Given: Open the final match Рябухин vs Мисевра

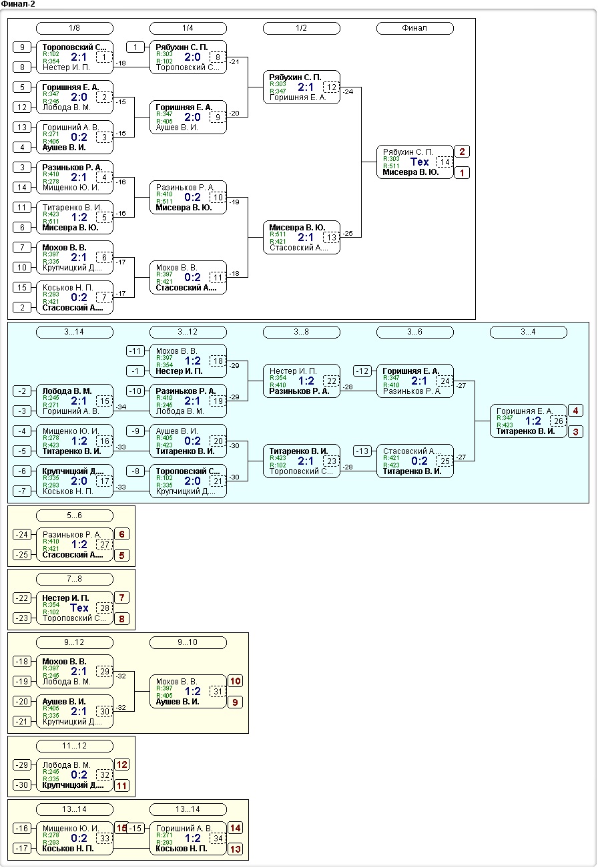Looking at the screenshot, I should (415, 162).
